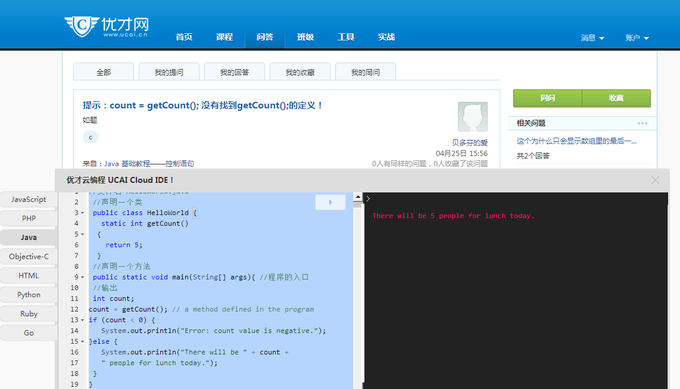Open the 消息 dropdown
This screenshot has width=680, height=389.
coord(592,38)
